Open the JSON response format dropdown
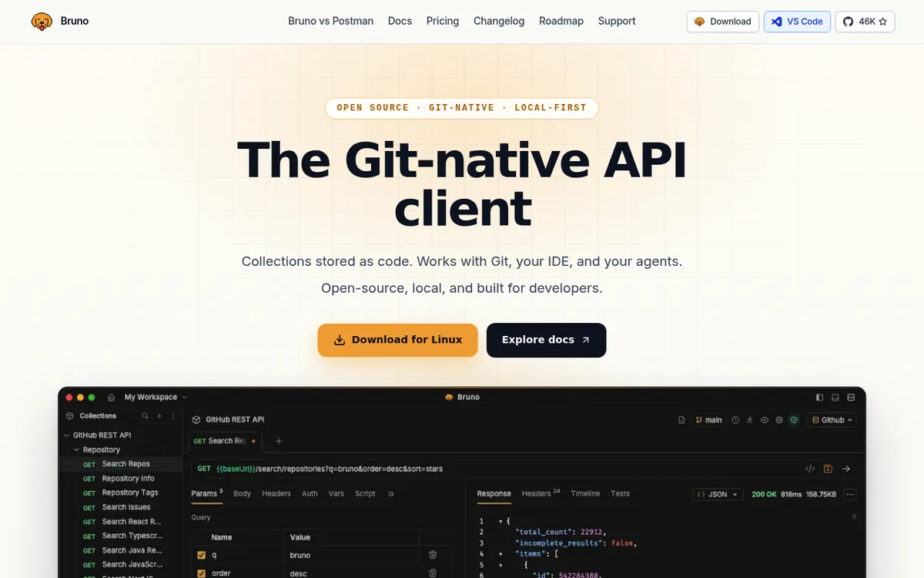Screen dimensions: 924x578 point(718,494)
